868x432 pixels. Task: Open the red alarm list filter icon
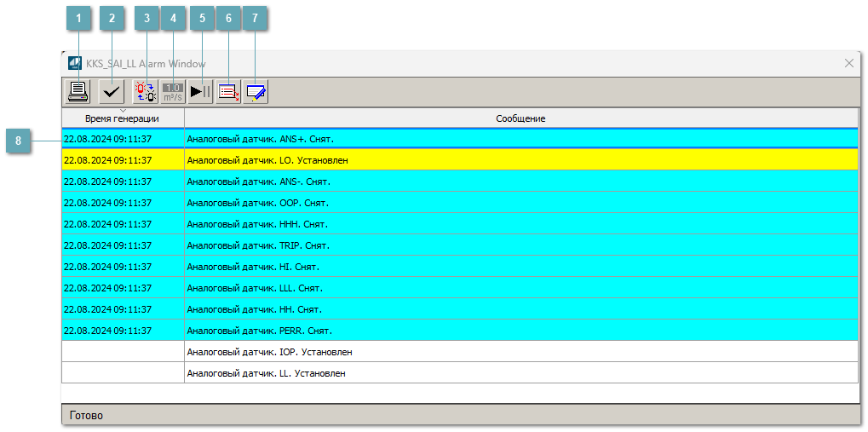click(228, 91)
